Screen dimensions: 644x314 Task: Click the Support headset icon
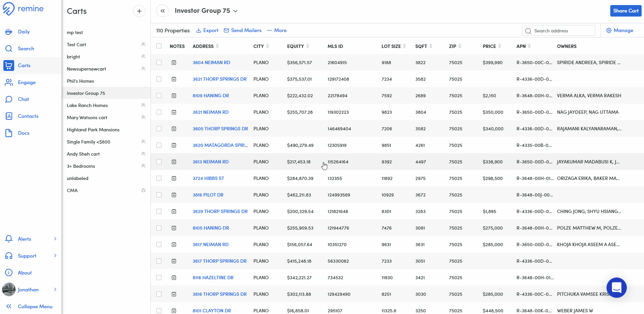click(x=9, y=256)
